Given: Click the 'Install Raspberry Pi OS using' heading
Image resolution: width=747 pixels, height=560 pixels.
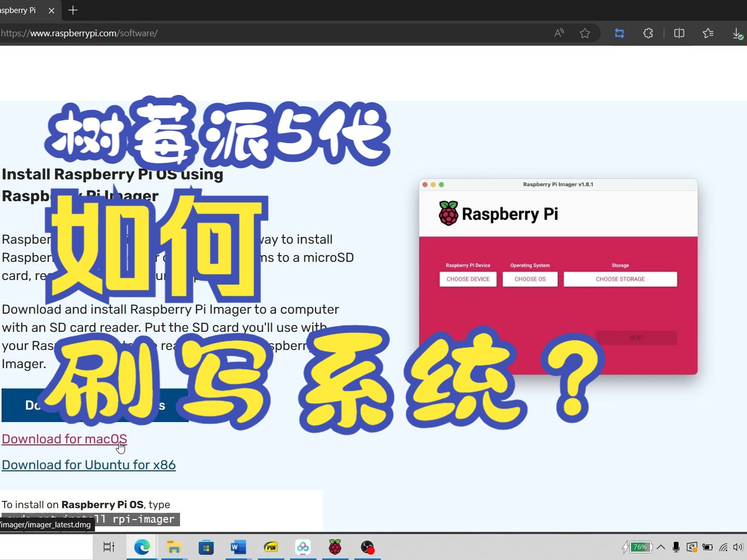Looking at the screenshot, I should (x=113, y=174).
